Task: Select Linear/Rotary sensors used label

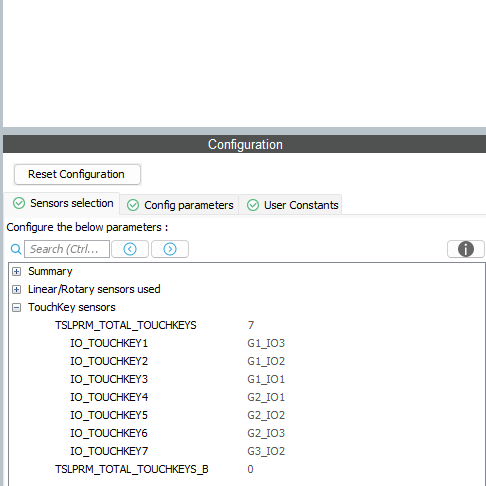Action: pyautogui.click(x=94, y=289)
